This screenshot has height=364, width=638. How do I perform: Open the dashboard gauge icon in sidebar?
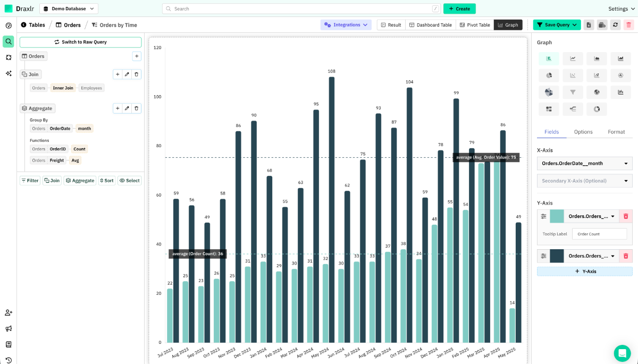pyautogui.click(x=9, y=26)
